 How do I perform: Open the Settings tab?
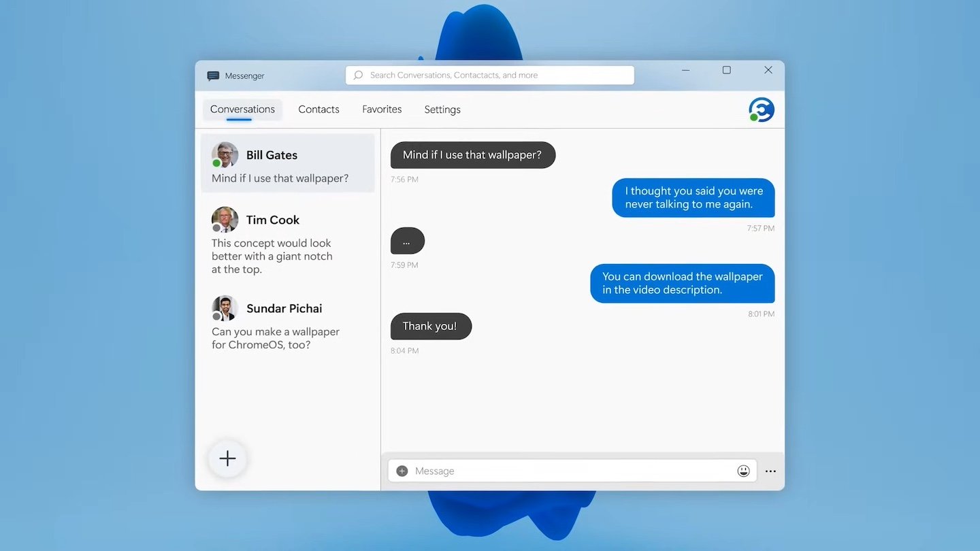[x=442, y=110]
